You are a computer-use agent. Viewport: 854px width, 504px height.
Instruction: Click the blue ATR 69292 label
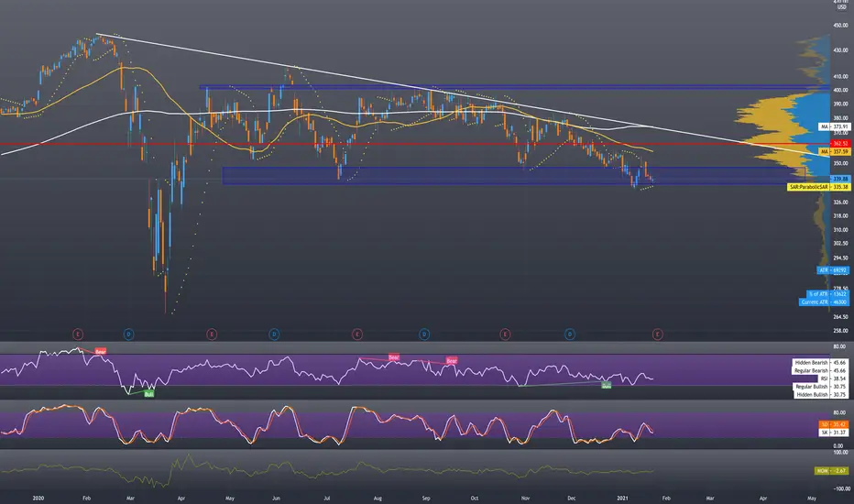(x=833, y=270)
